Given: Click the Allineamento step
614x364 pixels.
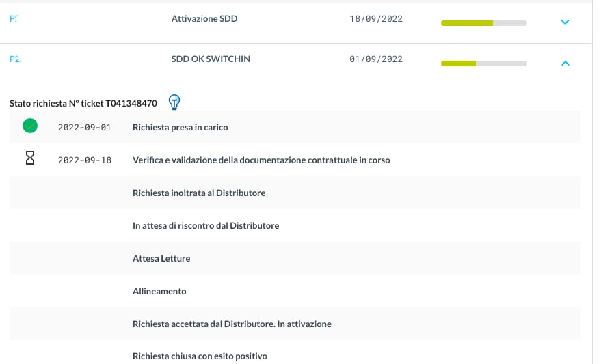Looking at the screenshot, I should pos(159,292).
